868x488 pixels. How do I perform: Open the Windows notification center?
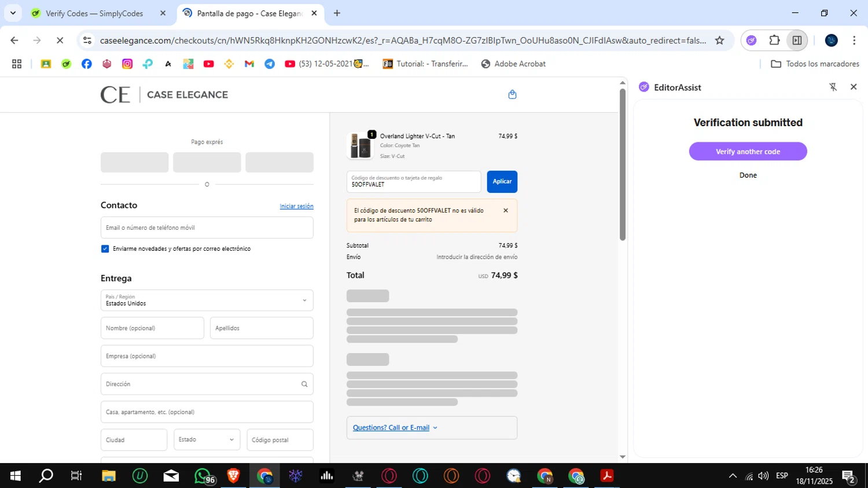pos(849,478)
